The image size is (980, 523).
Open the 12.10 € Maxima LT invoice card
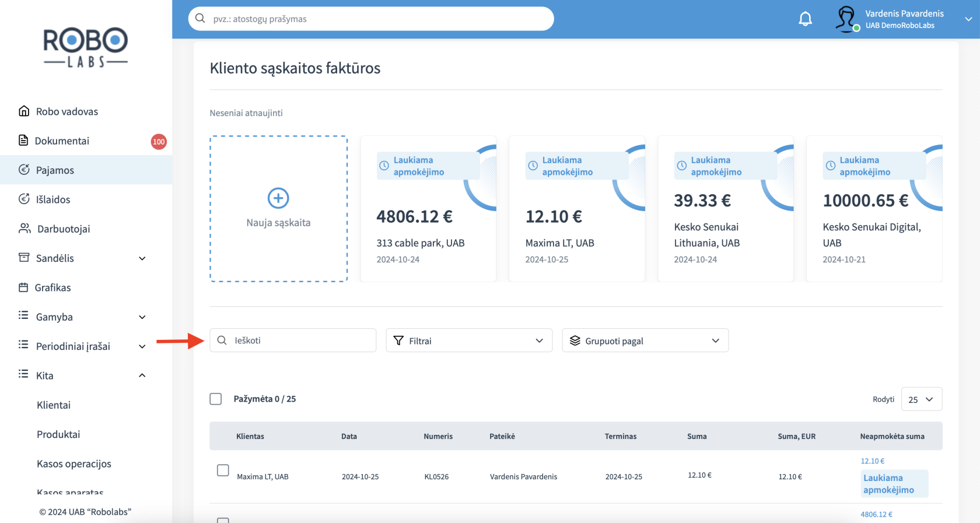tap(577, 209)
